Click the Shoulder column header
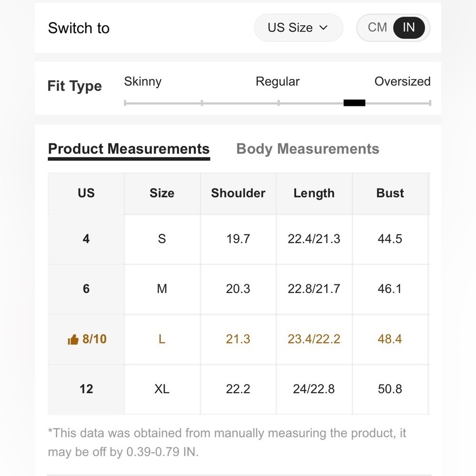This screenshot has width=476, height=476. click(x=238, y=193)
